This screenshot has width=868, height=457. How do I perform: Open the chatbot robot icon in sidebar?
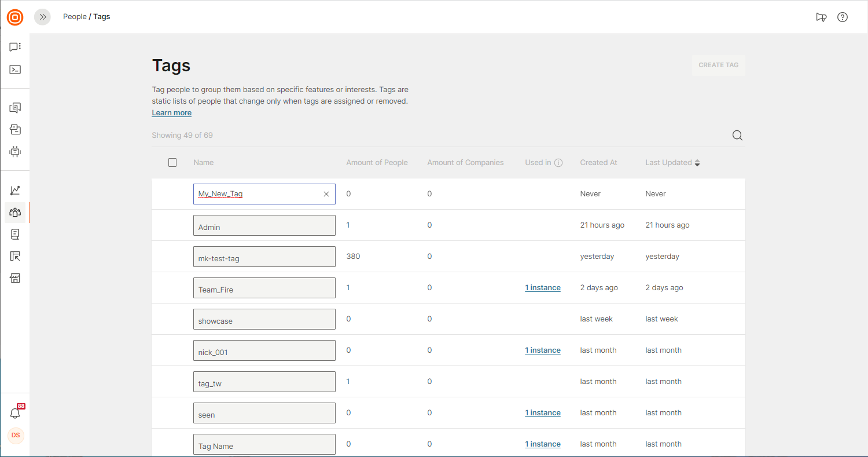(x=15, y=152)
